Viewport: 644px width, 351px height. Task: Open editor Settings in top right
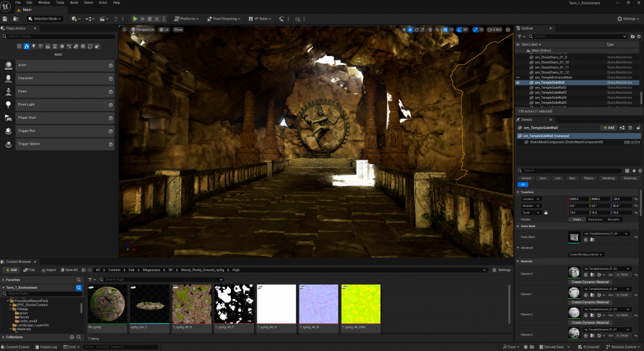[x=628, y=18]
